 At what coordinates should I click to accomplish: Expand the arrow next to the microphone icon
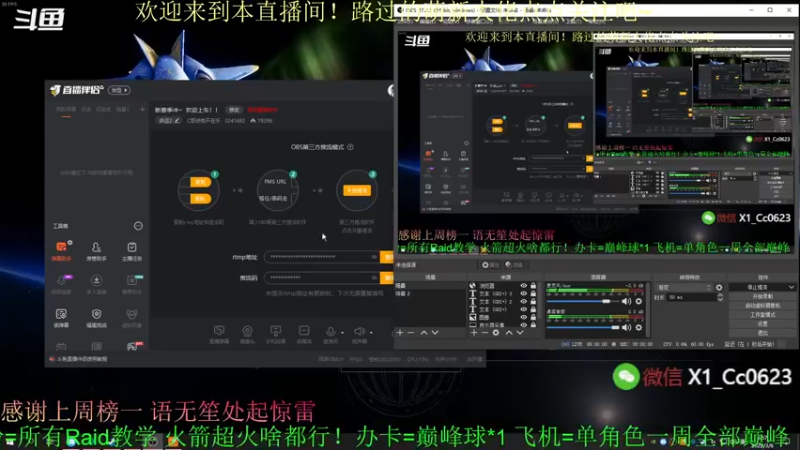[342, 332]
